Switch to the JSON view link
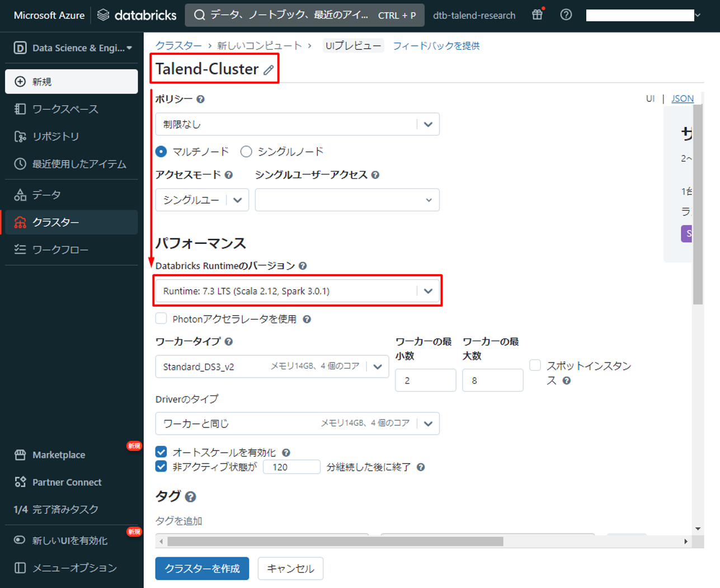This screenshot has width=720, height=588. point(683,98)
